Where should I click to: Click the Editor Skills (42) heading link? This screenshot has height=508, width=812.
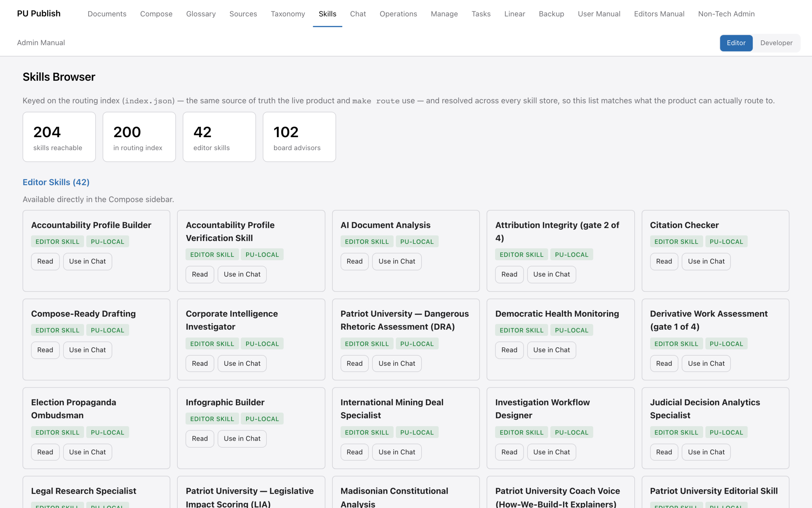pos(56,182)
